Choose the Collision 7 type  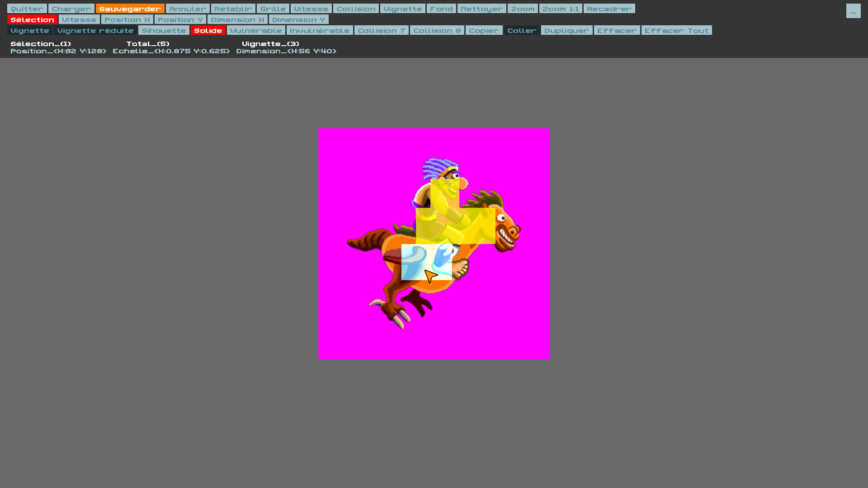(x=382, y=30)
